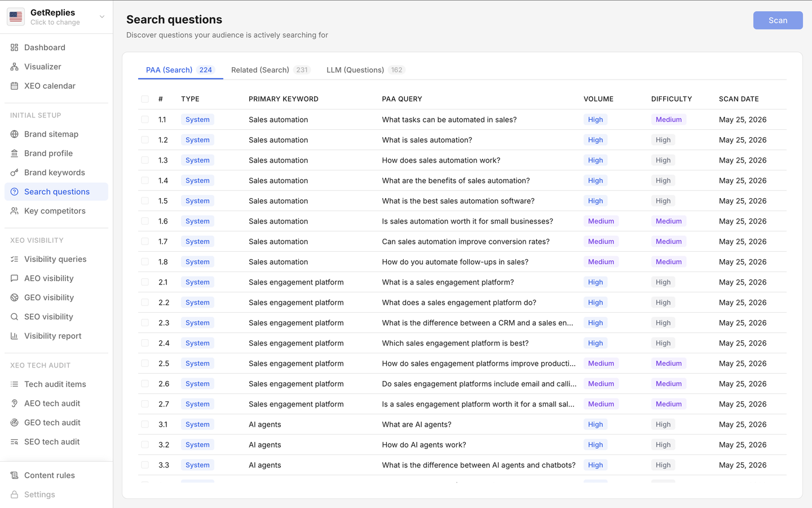Click the XEO calendar icon
The image size is (812, 508).
point(15,86)
